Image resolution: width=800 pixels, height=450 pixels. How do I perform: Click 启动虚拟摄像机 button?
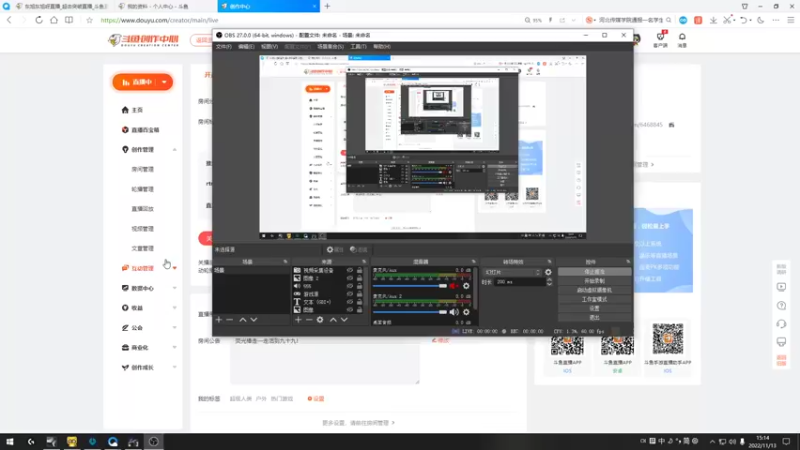pos(594,290)
